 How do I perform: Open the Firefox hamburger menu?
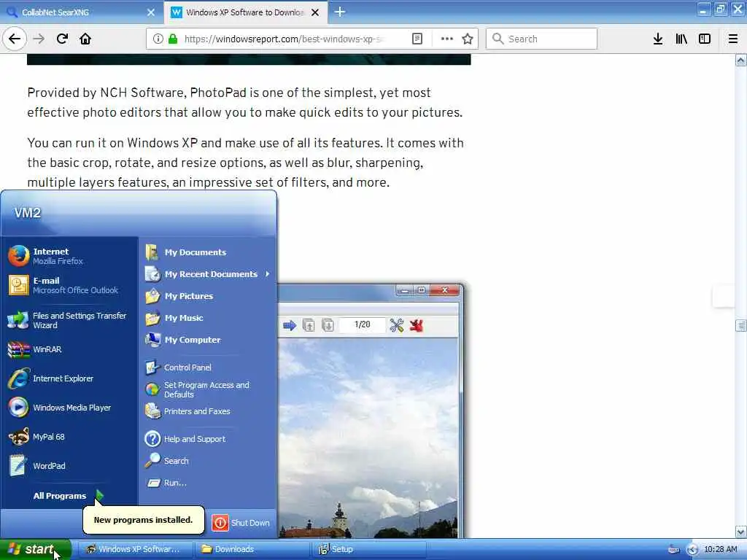733,39
